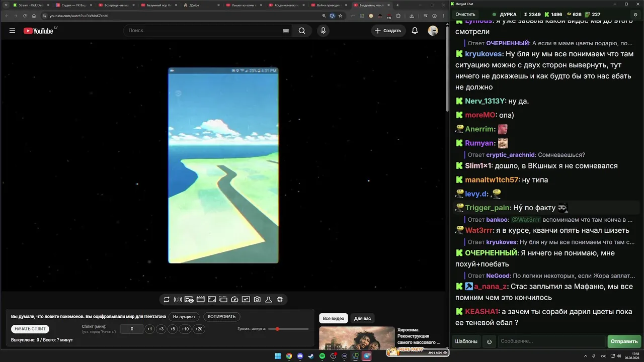Switch to the Студия — VK Видео tab
The height and width of the screenshot is (362, 644).
73,5
